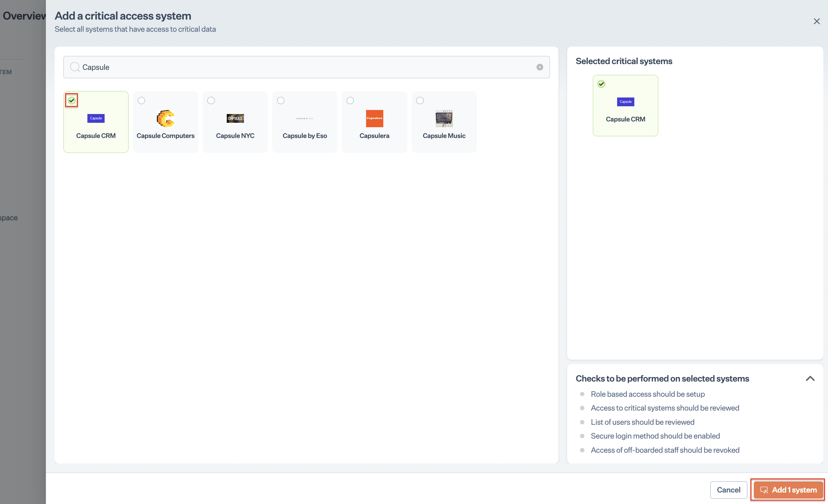Click the Capsule CRM logo icon
Viewport: 828px width, 504px height.
96,118
